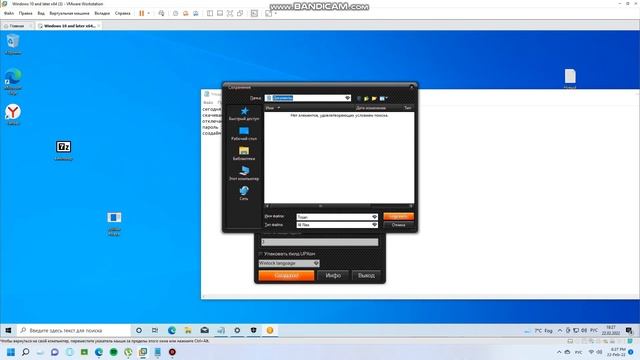
Task: Select the 7z desktop icon
Action: [64, 150]
